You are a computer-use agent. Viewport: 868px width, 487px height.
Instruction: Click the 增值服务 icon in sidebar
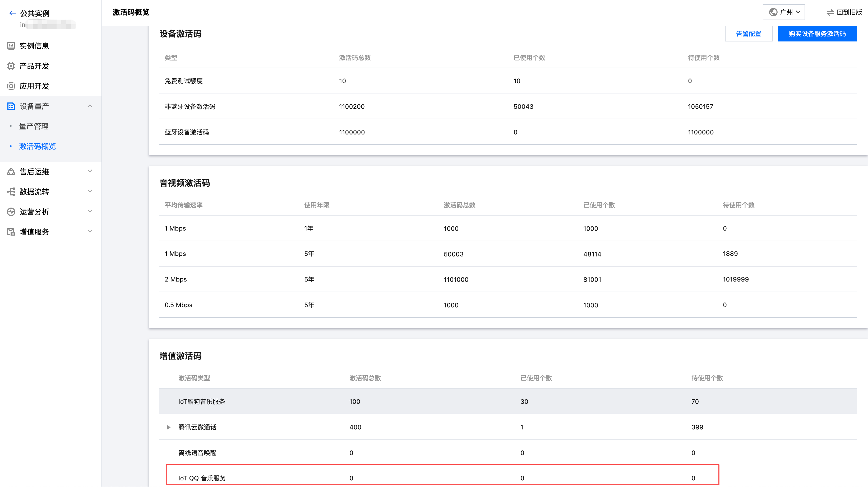click(x=11, y=232)
